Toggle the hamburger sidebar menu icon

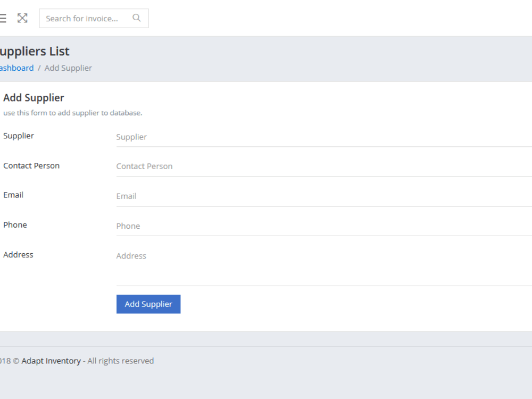[3, 18]
